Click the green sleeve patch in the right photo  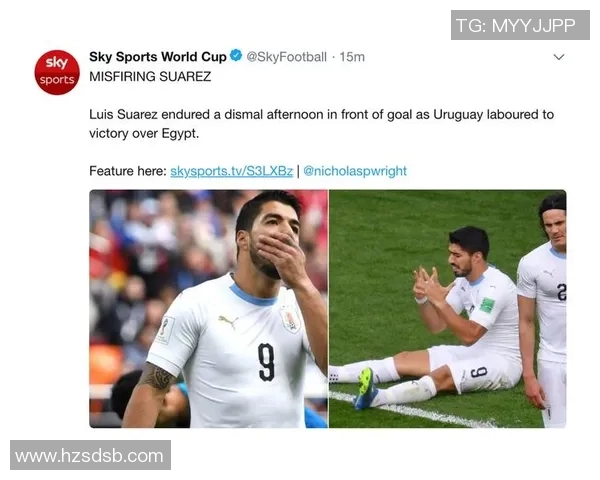tap(488, 306)
